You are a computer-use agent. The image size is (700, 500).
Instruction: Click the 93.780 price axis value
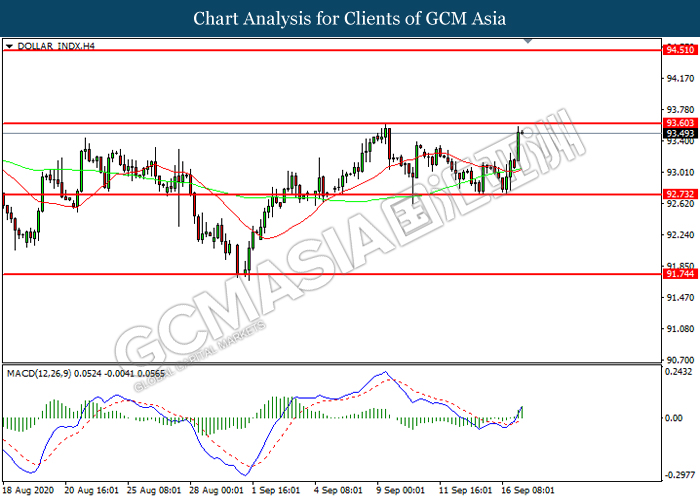(x=680, y=110)
